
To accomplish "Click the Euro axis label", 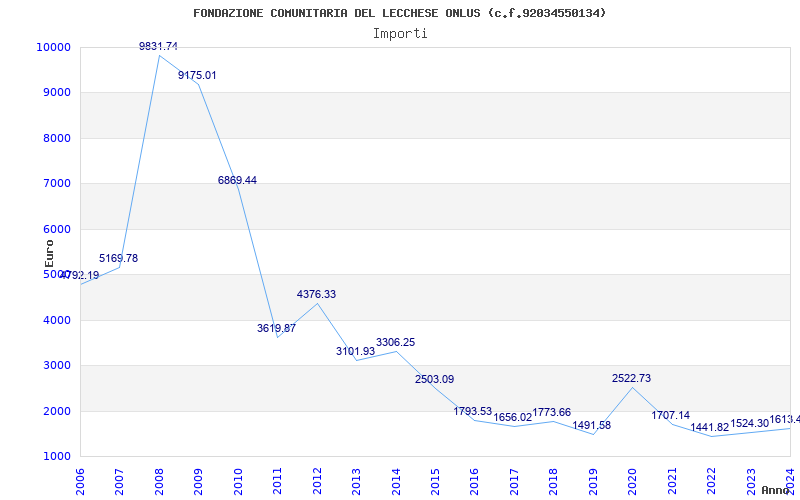I will click(x=49, y=254).
